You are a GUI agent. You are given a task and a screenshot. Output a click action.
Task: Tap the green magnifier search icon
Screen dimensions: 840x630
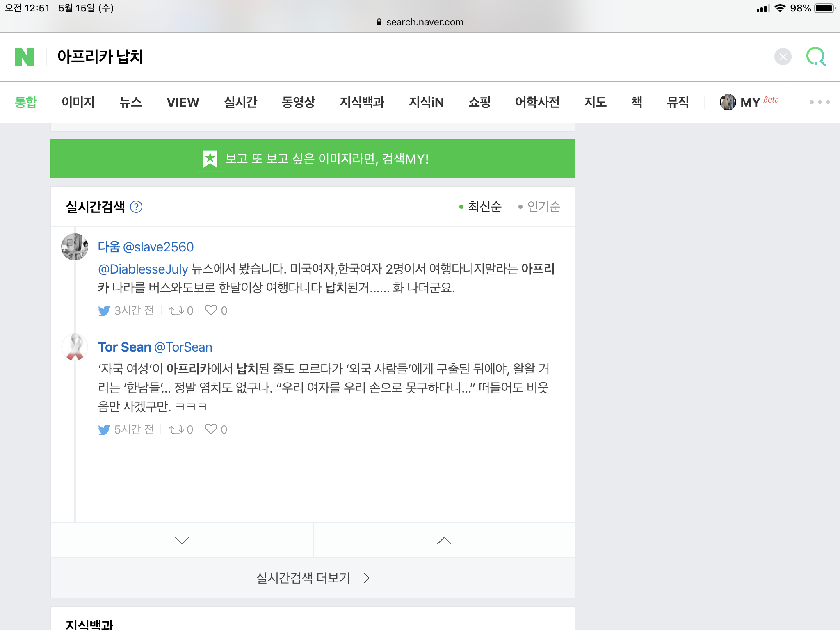click(816, 57)
